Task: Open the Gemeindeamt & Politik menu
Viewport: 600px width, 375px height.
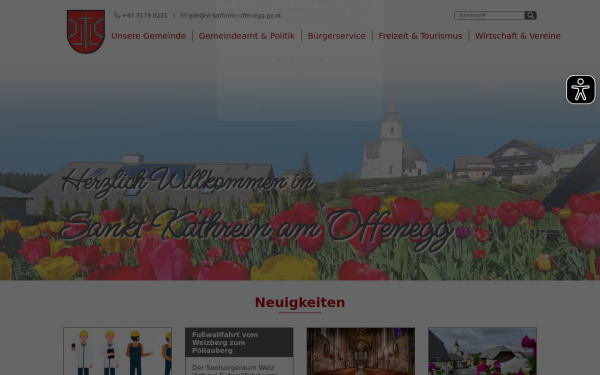Action: point(246,36)
